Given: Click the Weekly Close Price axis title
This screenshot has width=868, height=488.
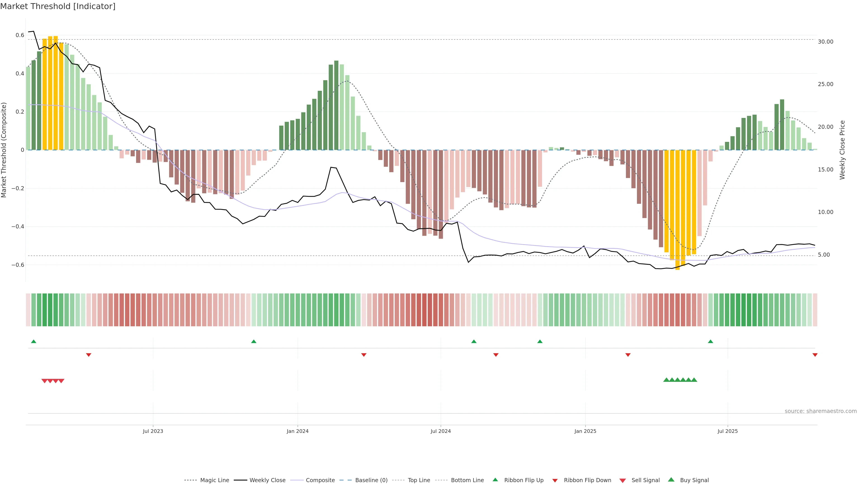Looking at the screenshot, I should pos(842,150).
